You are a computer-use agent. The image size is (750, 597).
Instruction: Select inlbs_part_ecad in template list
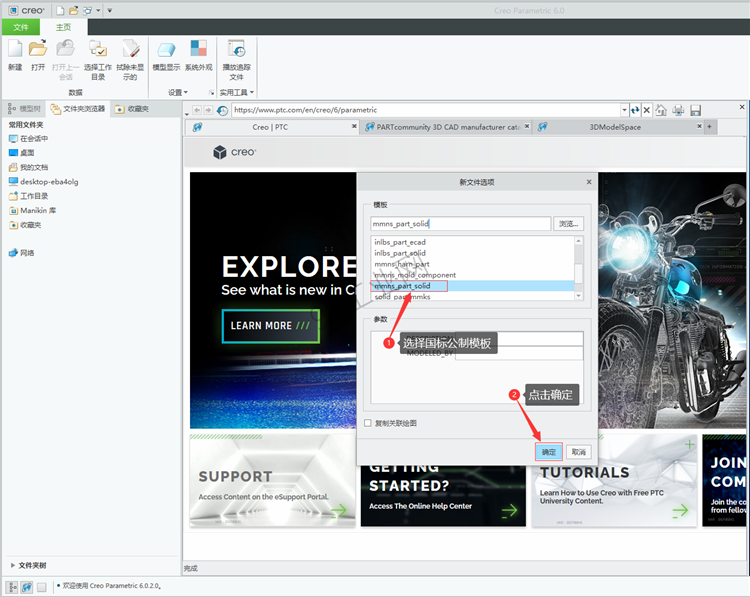[473, 242]
